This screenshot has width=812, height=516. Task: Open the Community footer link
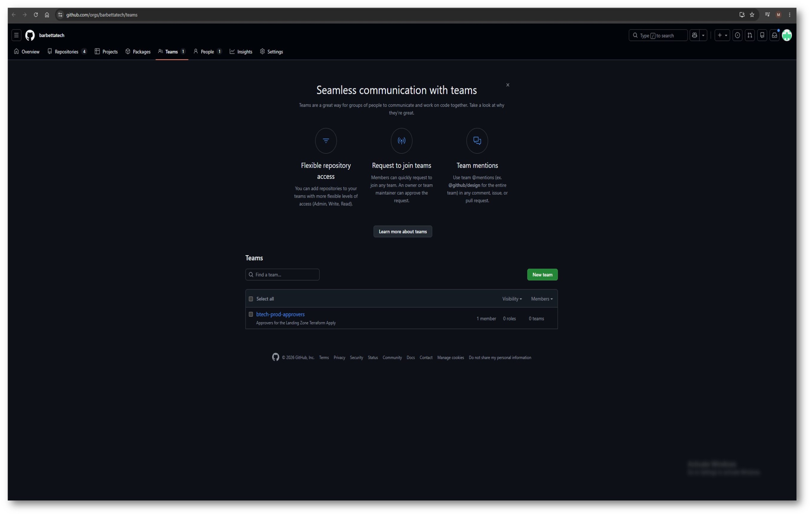tap(392, 358)
